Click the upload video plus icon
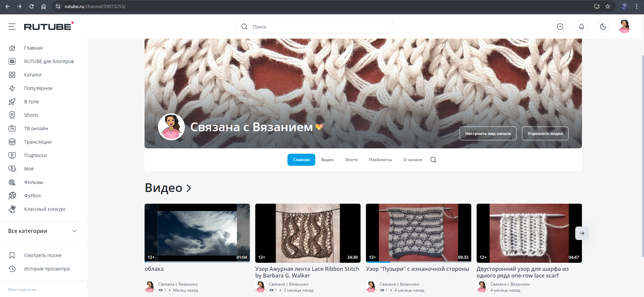 click(x=560, y=27)
